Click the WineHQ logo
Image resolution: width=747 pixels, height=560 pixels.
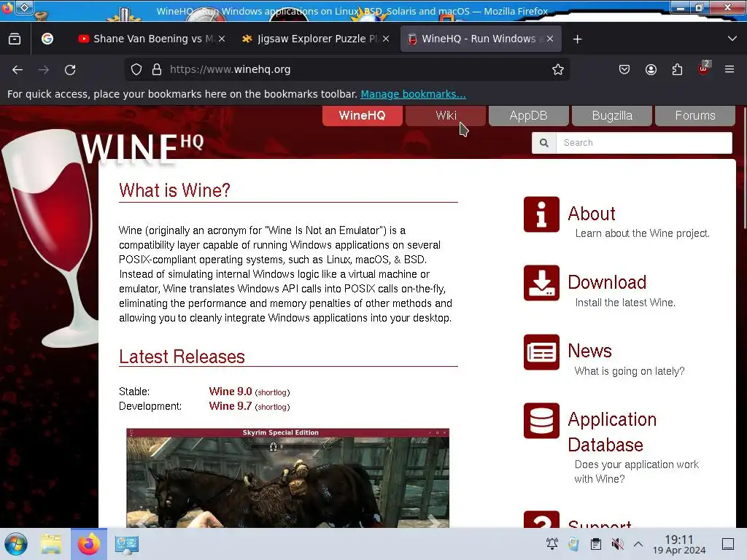click(x=142, y=148)
